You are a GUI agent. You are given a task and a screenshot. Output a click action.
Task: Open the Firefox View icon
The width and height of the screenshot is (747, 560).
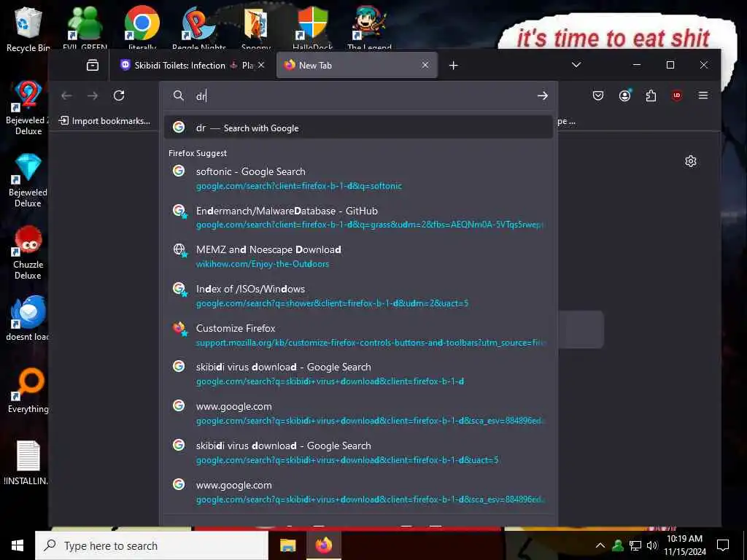[93, 65]
